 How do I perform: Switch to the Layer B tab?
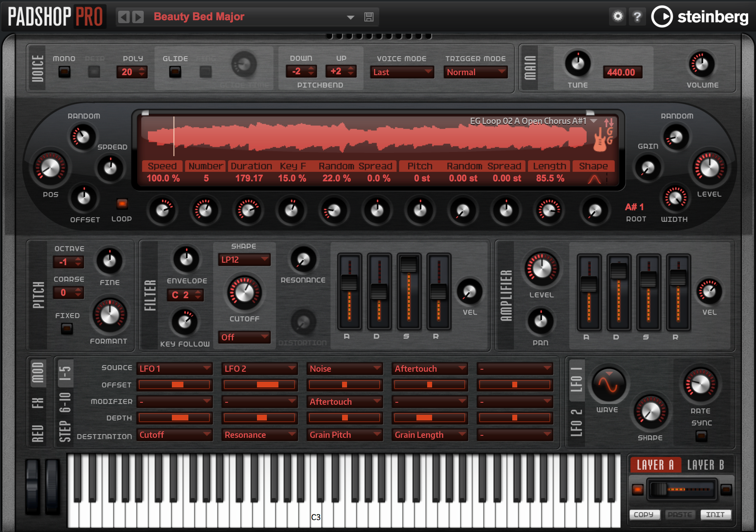pyautogui.click(x=705, y=465)
